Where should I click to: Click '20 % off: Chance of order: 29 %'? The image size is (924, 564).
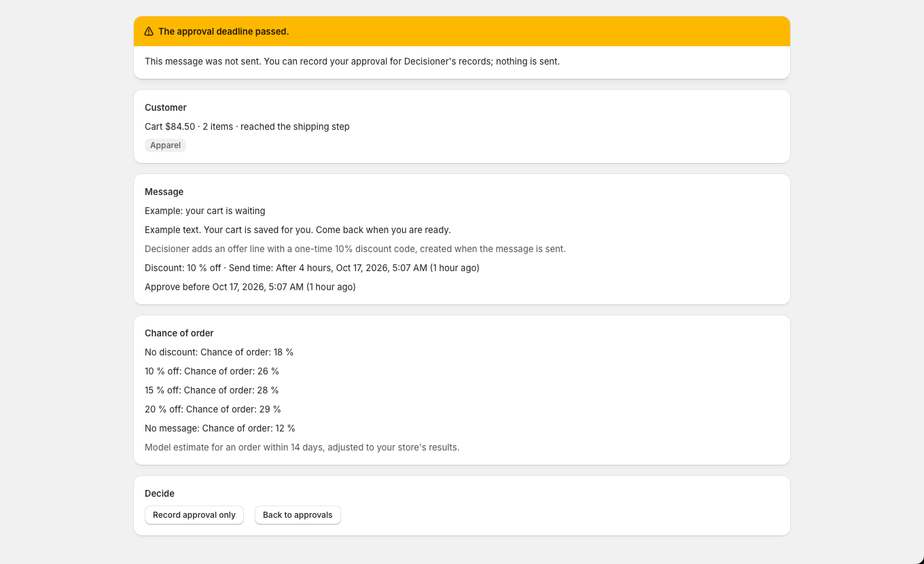213,409
